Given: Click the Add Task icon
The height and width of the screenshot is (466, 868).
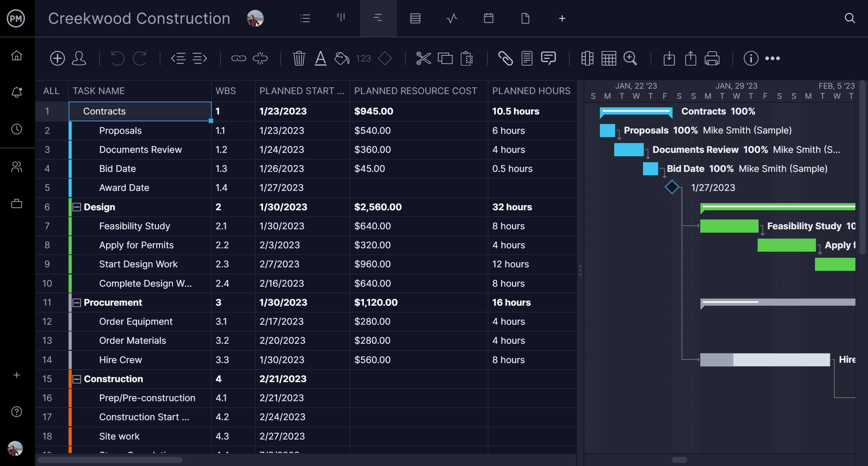Looking at the screenshot, I should 57,58.
